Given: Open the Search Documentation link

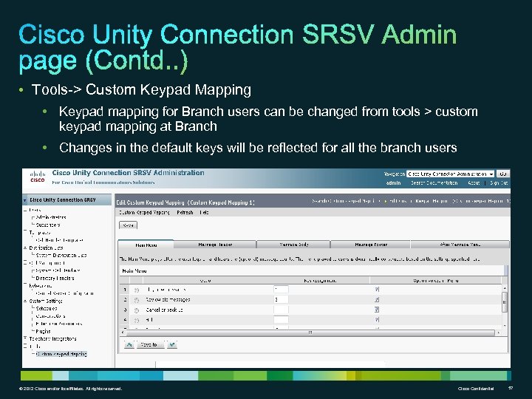Looking at the screenshot, I should pyautogui.click(x=434, y=183).
